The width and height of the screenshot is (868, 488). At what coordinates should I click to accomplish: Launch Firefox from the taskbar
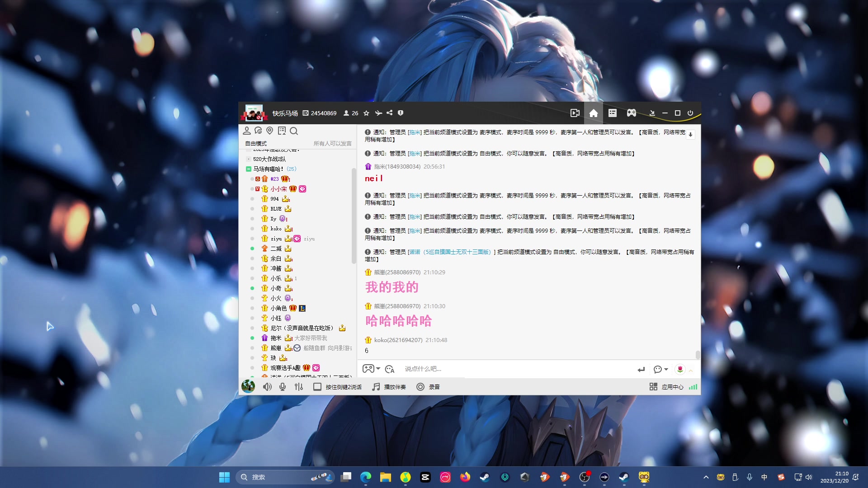[465, 477]
